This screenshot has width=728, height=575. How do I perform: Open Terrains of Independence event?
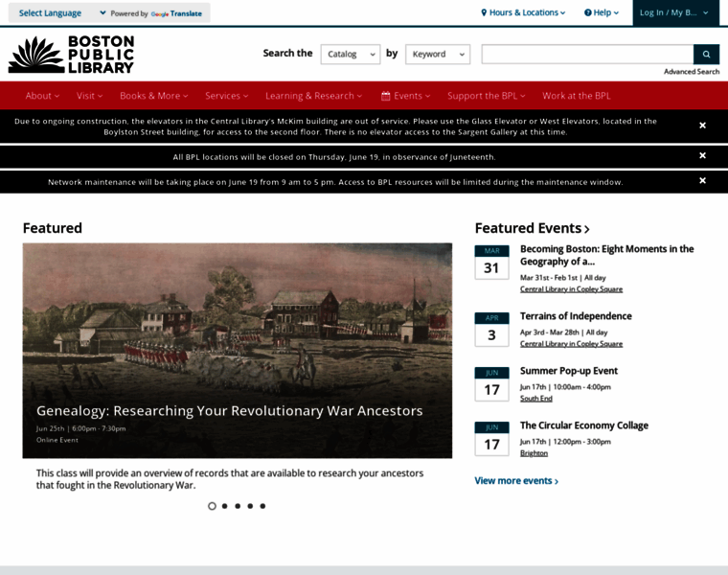click(576, 316)
